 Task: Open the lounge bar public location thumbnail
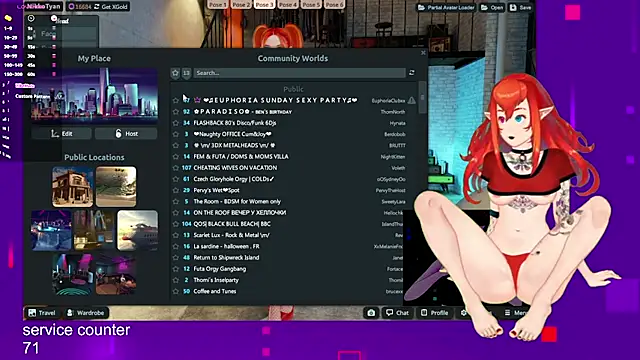point(116,274)
